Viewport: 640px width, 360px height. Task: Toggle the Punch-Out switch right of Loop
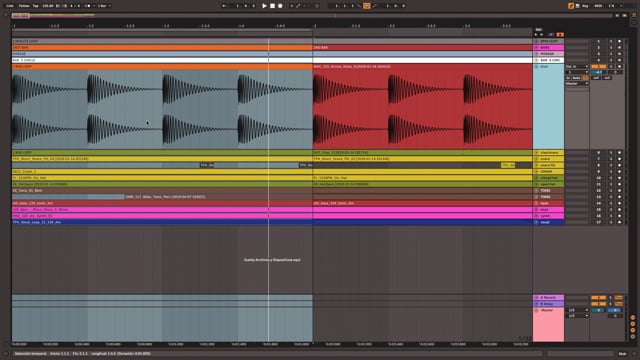(x=374, y=6)
